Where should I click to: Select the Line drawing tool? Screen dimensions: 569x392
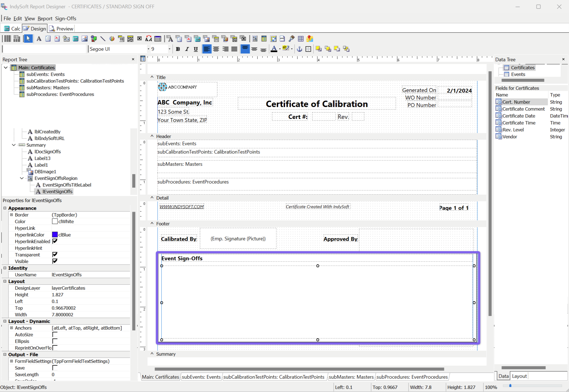(x=103, y=39)
